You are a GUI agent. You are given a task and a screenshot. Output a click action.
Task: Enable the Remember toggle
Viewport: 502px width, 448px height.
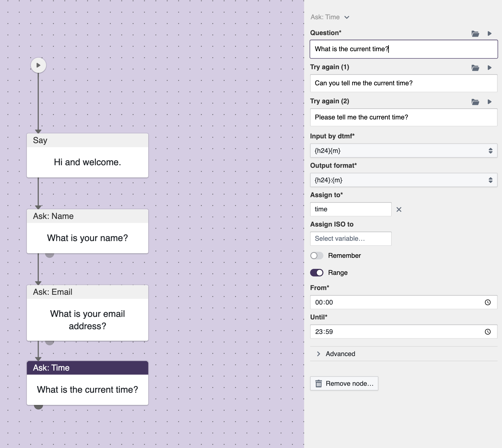317,256
